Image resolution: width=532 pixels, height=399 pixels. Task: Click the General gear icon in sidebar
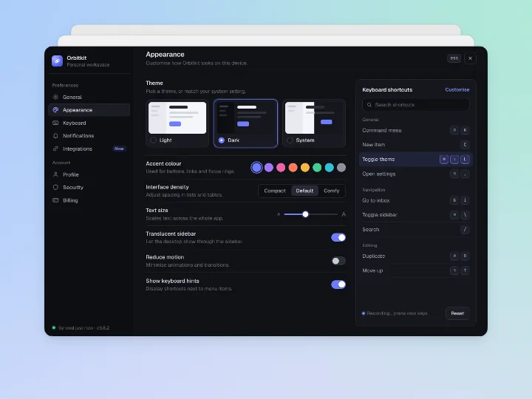55,97
